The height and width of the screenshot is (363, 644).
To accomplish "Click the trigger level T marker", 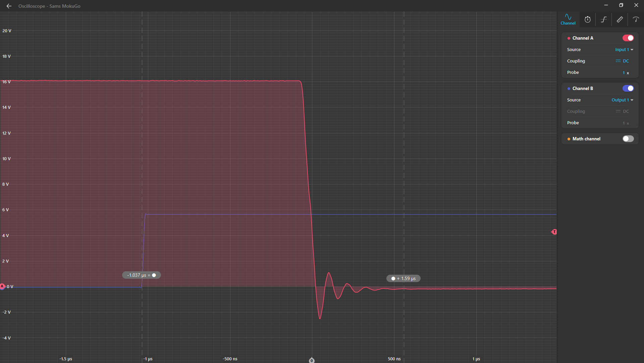I will coord(554,232).
